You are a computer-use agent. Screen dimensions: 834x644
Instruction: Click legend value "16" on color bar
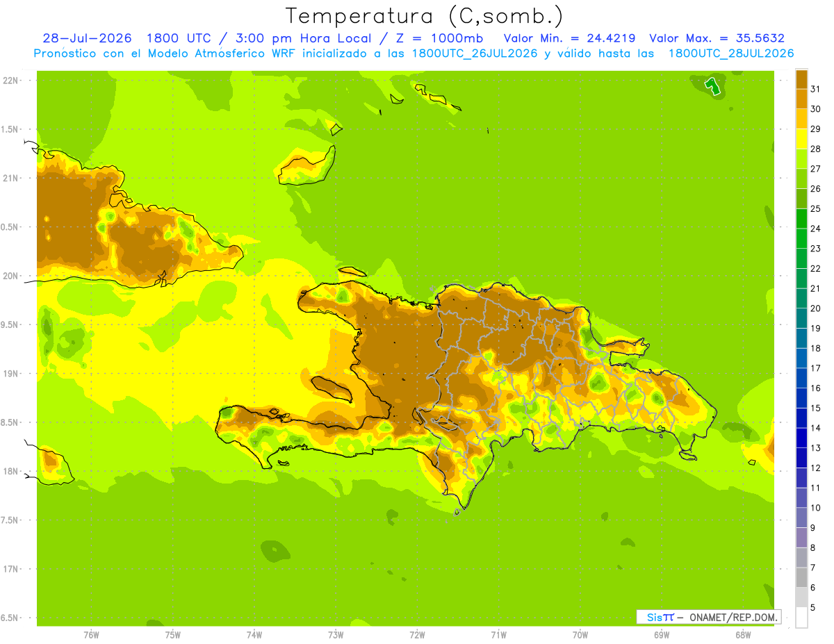(x=816, y=388)
